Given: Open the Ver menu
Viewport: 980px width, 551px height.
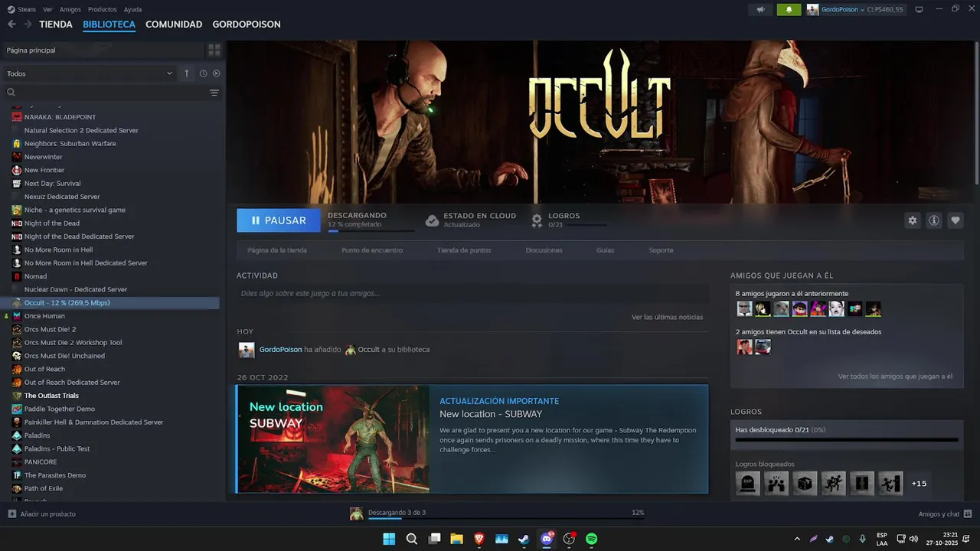Looking at the screenshot, I should pos(47,9).
